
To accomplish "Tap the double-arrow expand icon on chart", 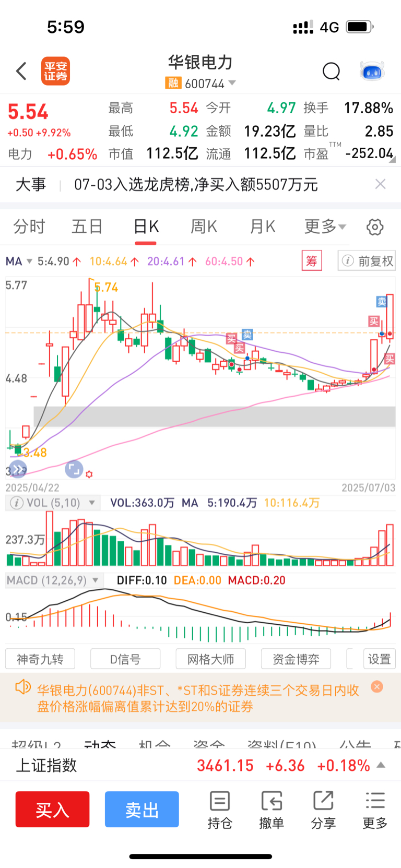I will pos(17,469).
